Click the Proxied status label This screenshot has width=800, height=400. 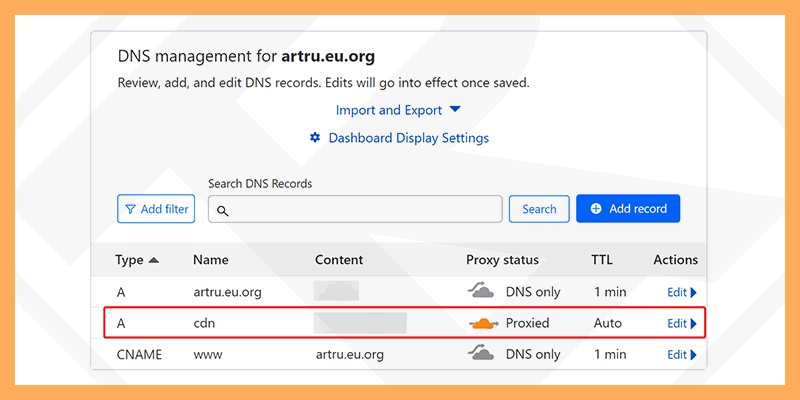[528, 323]
